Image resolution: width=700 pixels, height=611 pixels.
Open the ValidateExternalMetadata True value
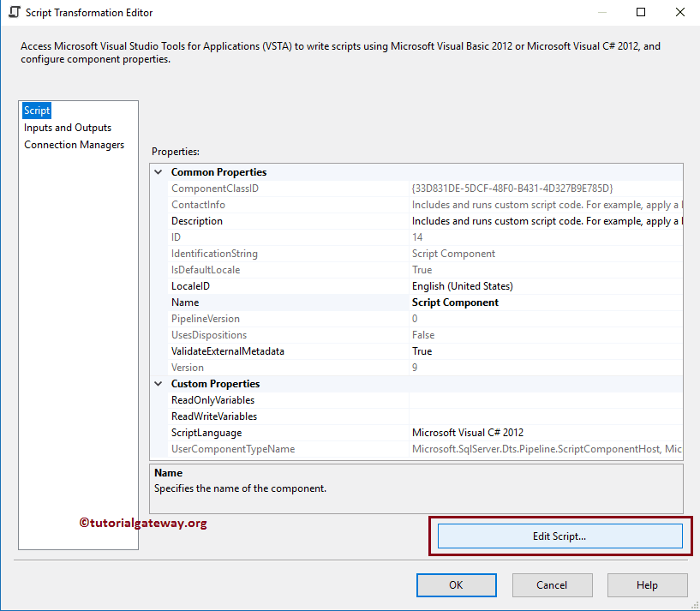[422, 351]
